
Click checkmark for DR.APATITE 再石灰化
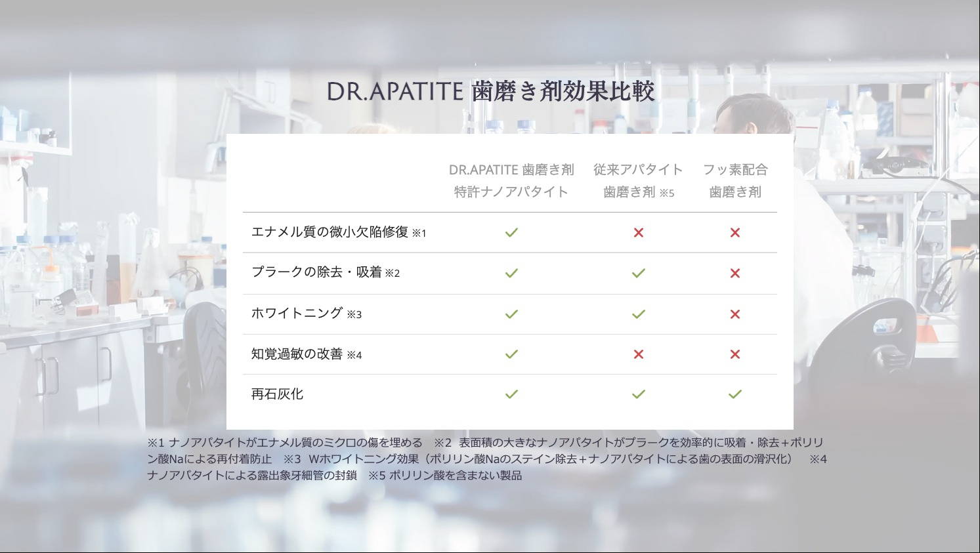point(511,394)
